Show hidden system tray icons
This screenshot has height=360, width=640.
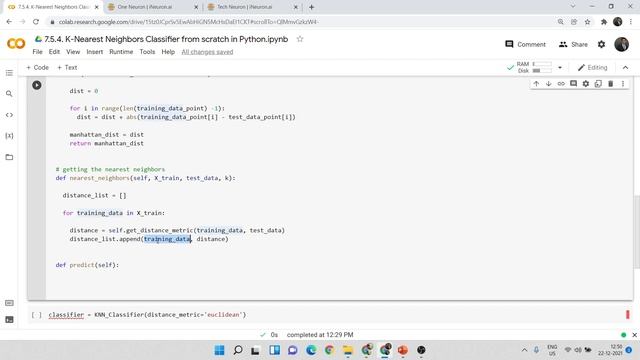click(x=524, y=350)
